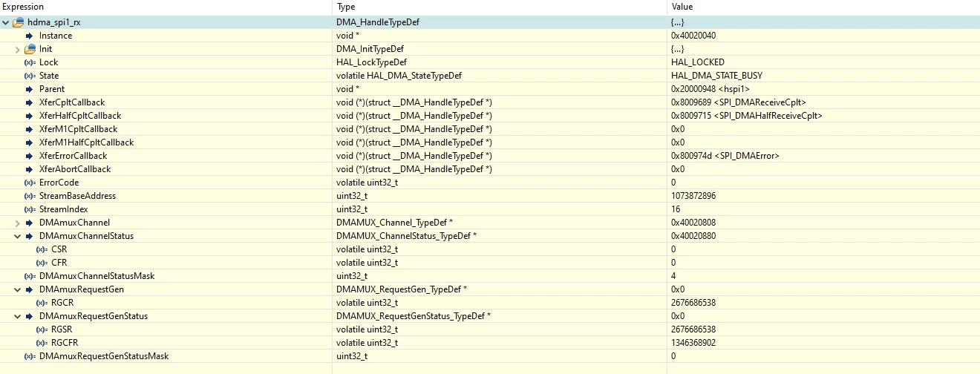Viewport: 980px width, 374px height.
Task: Click the variable icon beside RGCFR
Action: 42,343
